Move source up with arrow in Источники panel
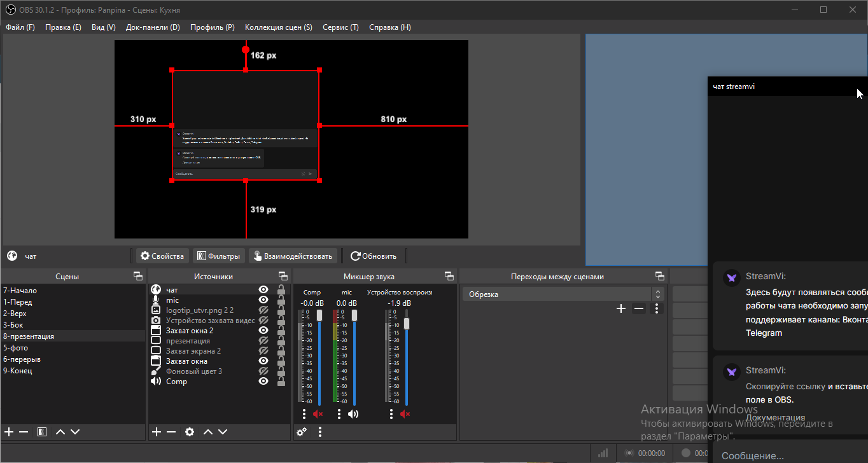Image resolution: width=868 pixels, height=463 pixels. coord(208,432)
